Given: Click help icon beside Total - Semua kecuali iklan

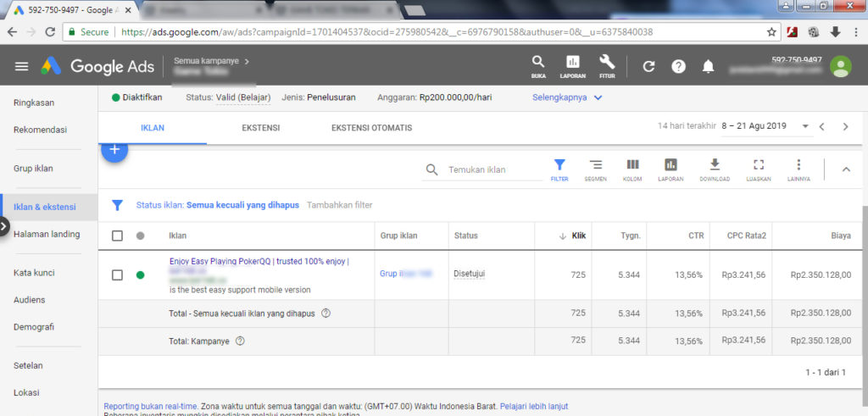Looking at the screenshot, I should point(325,313).
